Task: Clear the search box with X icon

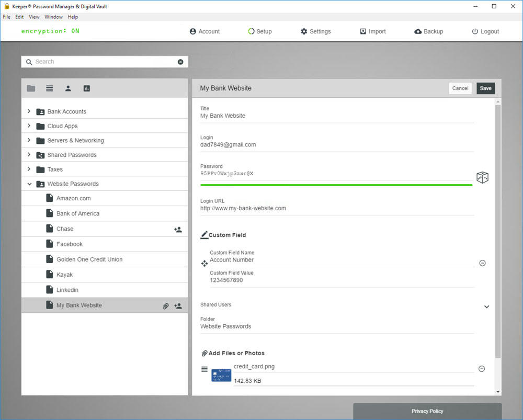Action: (x=180, y=62)
